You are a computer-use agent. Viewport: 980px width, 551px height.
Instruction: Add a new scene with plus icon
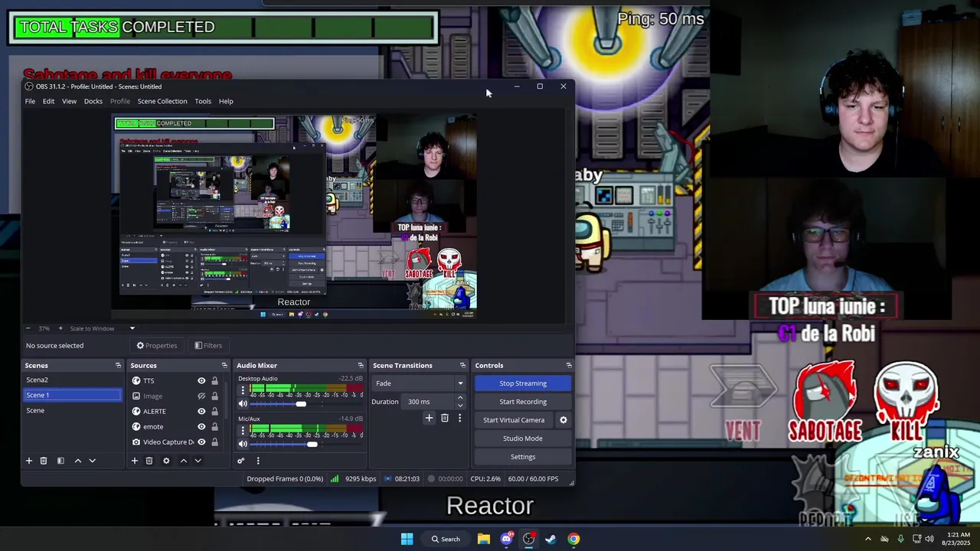29,461
